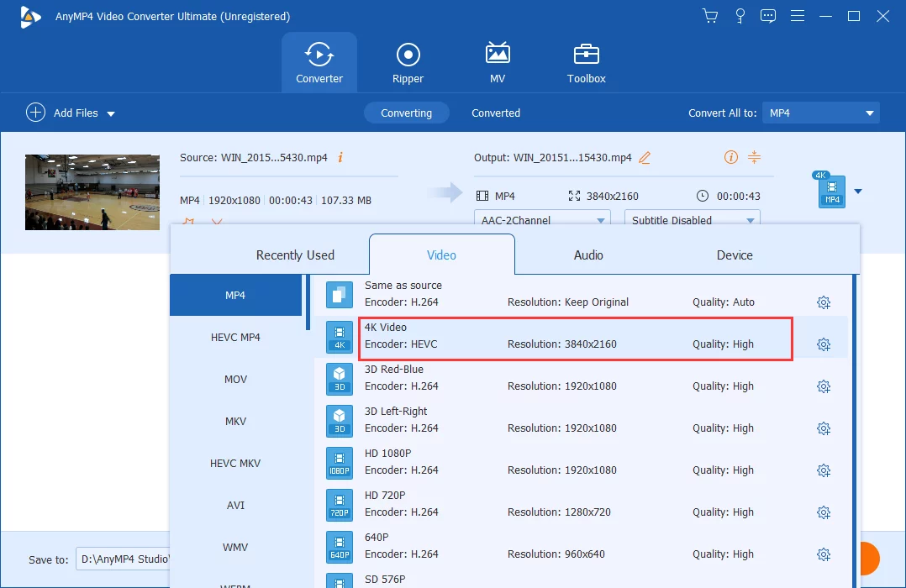Choose the '3D Left-Right' preset

coord(581,421)
